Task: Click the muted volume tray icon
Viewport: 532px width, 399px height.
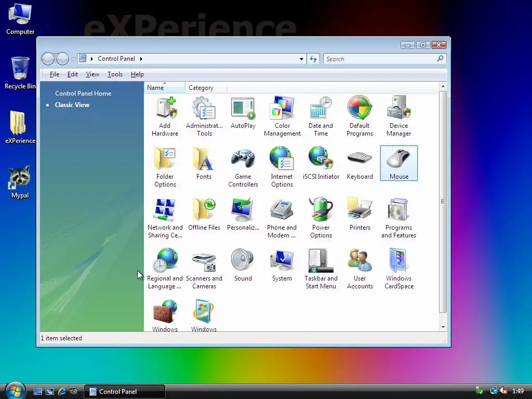Action: tap(503, 391)
